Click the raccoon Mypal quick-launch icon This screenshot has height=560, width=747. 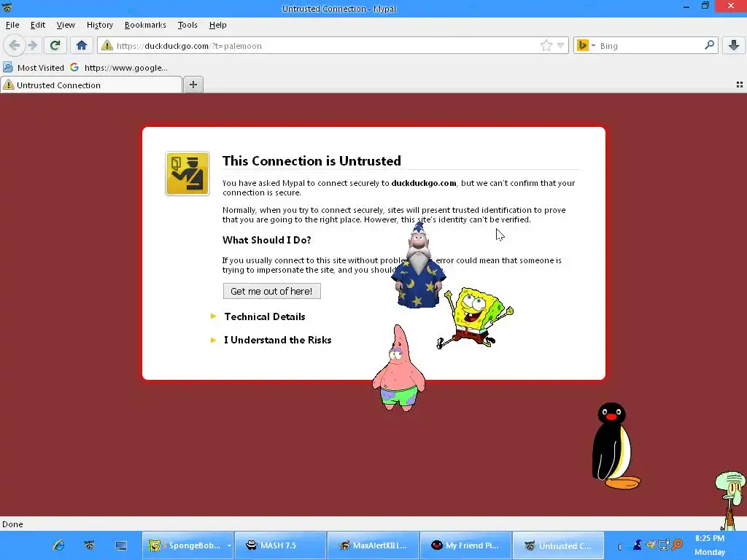(90, 545)
